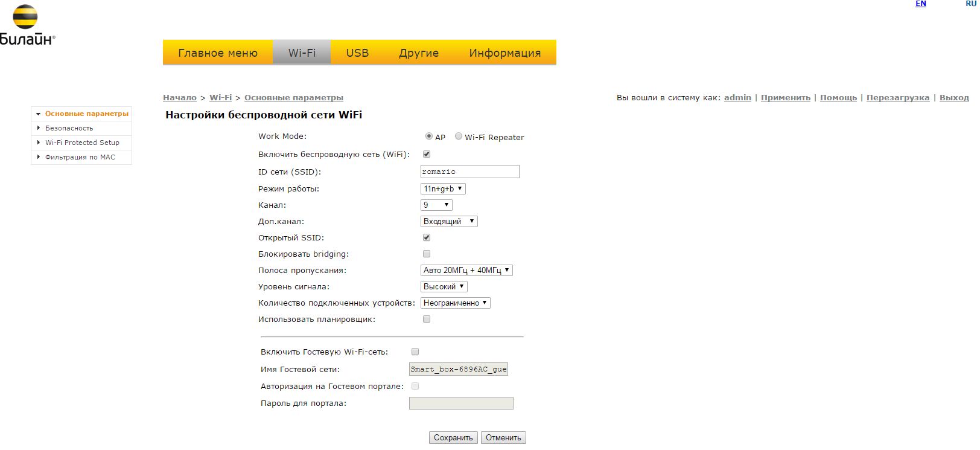Open the Главное меню tab
The height and width of the screenshot is (450, 980).
click(218, 53)
